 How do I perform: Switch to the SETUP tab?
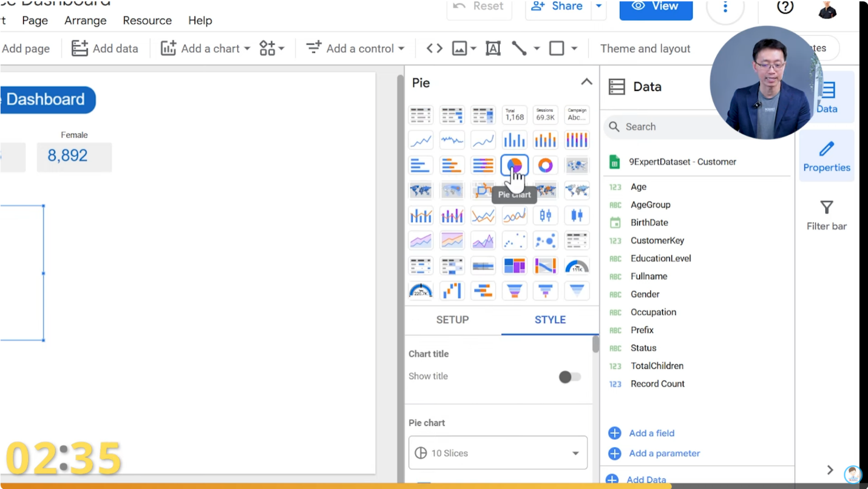[452, 320]
